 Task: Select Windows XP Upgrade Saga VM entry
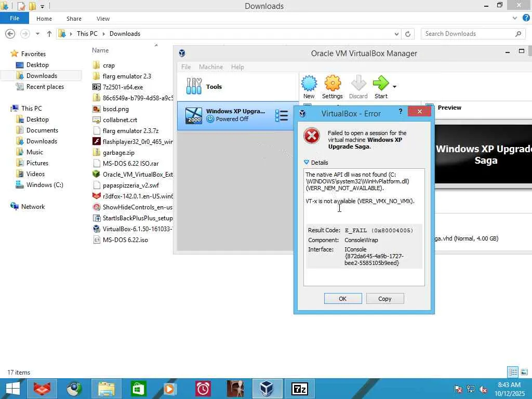235,115
